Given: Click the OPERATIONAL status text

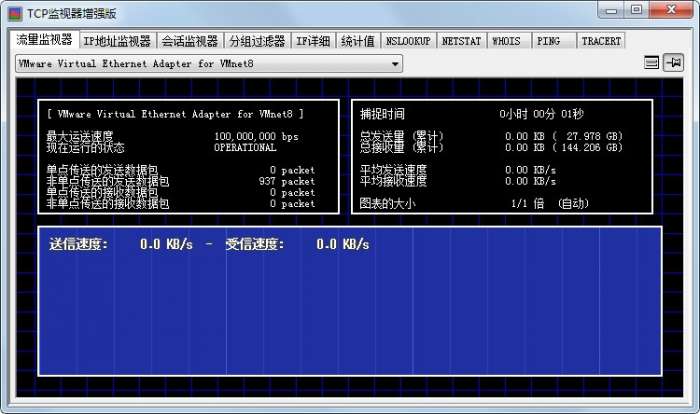Looking at the screenshot, I should [x=245, y=147].
